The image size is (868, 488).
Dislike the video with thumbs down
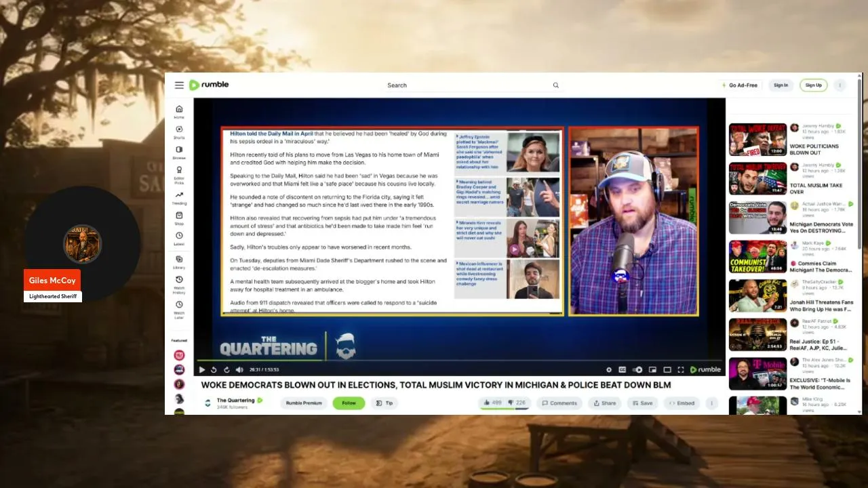point(517,403)
